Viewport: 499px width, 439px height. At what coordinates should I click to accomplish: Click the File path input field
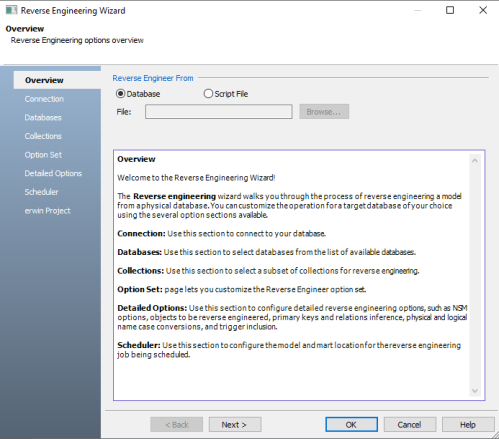point(219,112)
